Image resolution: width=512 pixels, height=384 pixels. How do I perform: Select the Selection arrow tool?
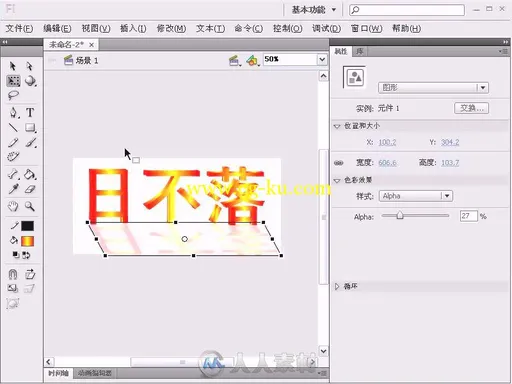click(x=13, y=66)
